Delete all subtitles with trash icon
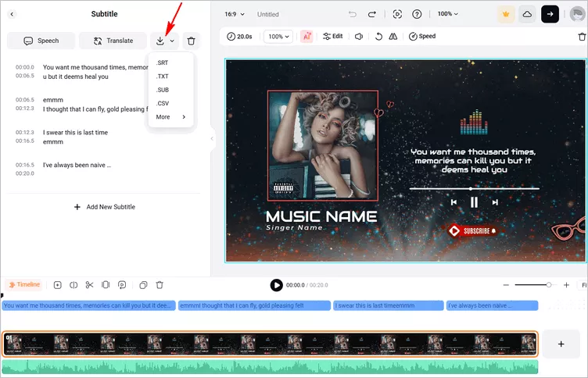This screenshot has width=588, height=378. (192, 41)
